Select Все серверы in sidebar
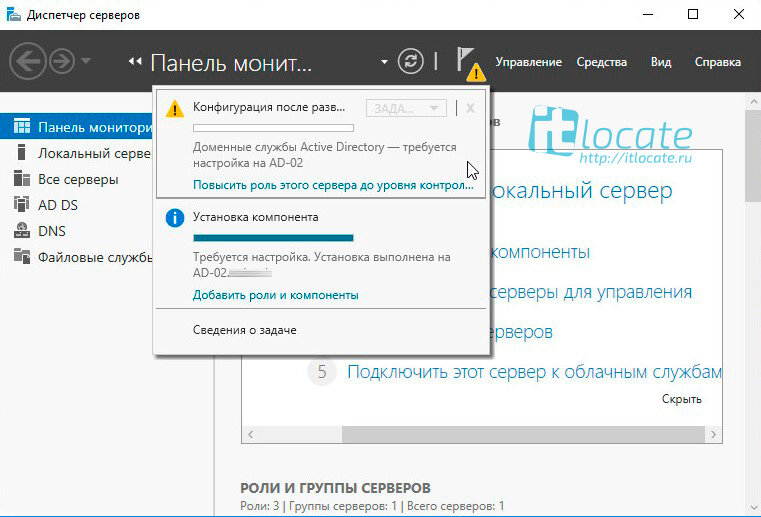The height and width of the screenshot is (517, 761). (76, 179)
